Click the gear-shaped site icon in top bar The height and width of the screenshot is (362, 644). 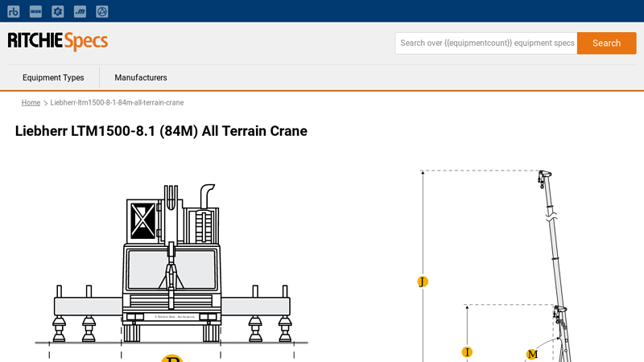58,11
